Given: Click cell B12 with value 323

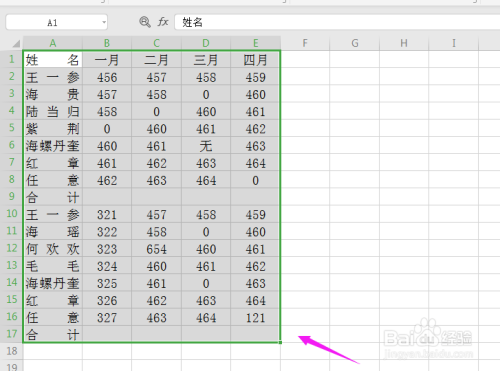Looking at the screenshot, I should tap(107, 249).
